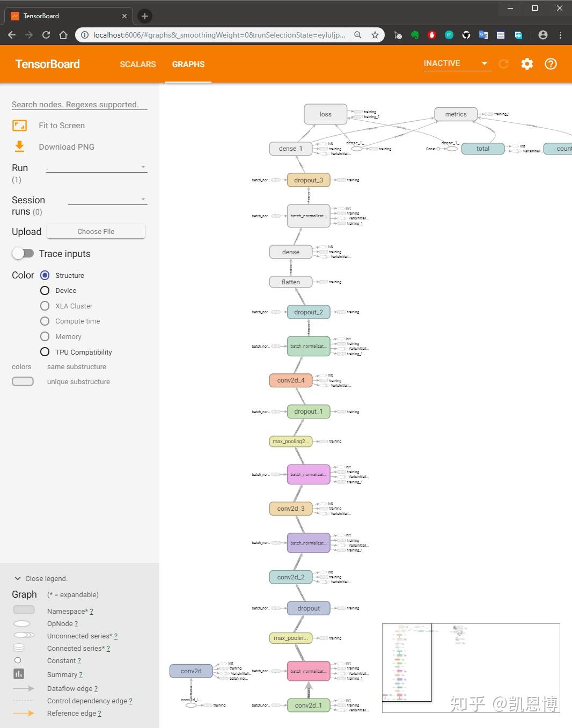Select the dense_1 graph node
Screen dimensions: 572x728
pos(291,149)
